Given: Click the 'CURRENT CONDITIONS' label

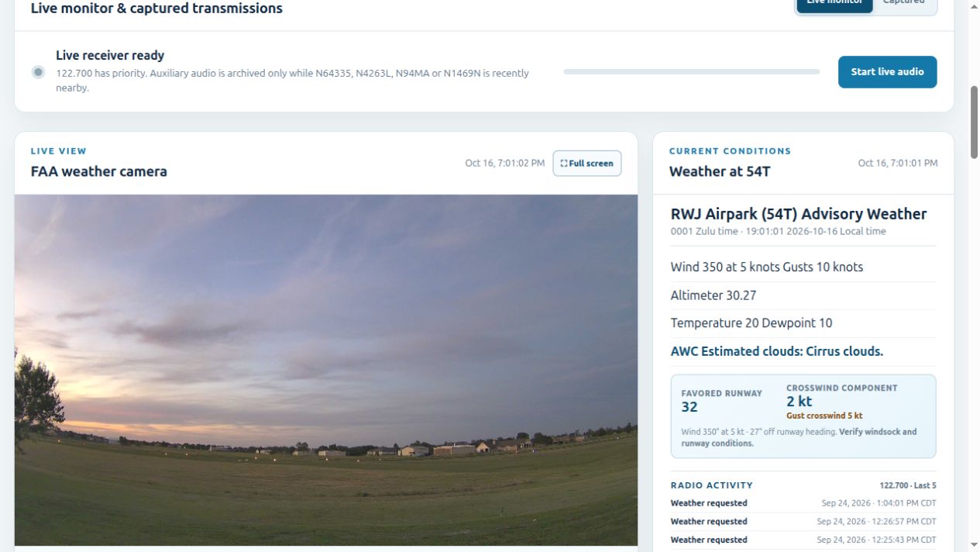Looking at the screenshot, I should (x=731, y=151).
